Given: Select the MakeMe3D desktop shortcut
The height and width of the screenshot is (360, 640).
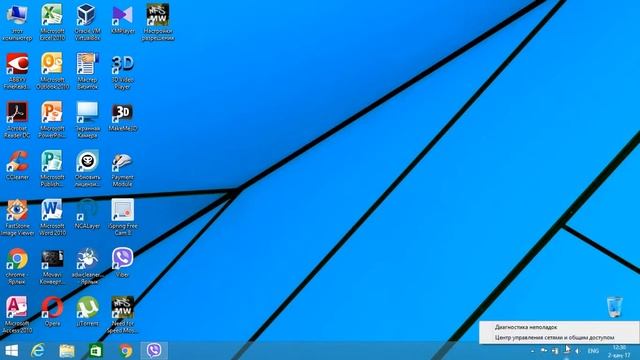Looking at the screenshot, I should tap(122, 118).
